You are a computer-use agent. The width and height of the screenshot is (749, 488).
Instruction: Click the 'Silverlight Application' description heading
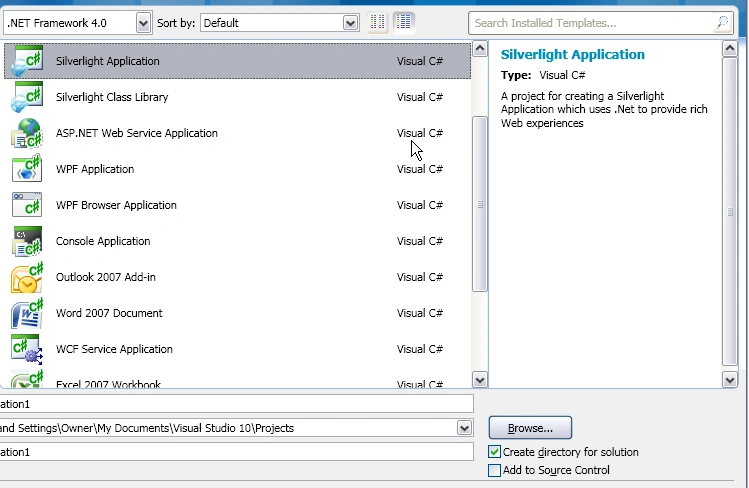coord(572,54)
